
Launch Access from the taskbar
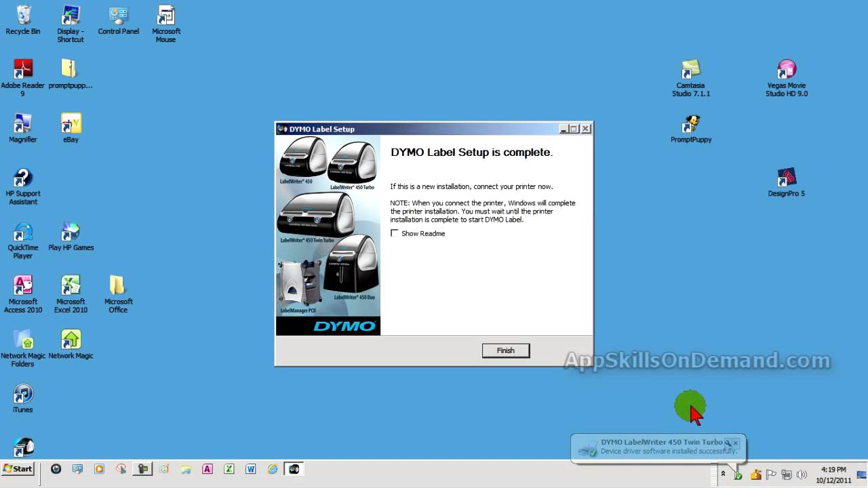point(208,468)
